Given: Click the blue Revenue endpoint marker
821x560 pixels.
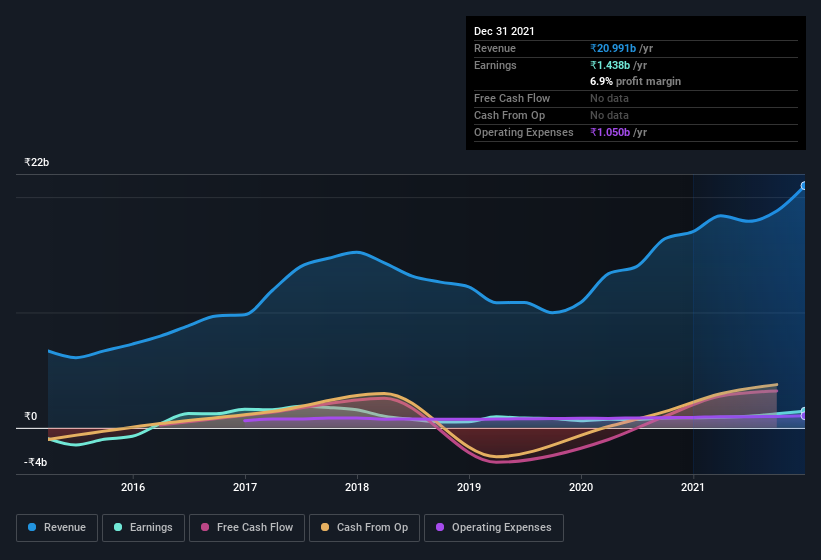Looking at the screenshot, I should [x=804, y=186].
